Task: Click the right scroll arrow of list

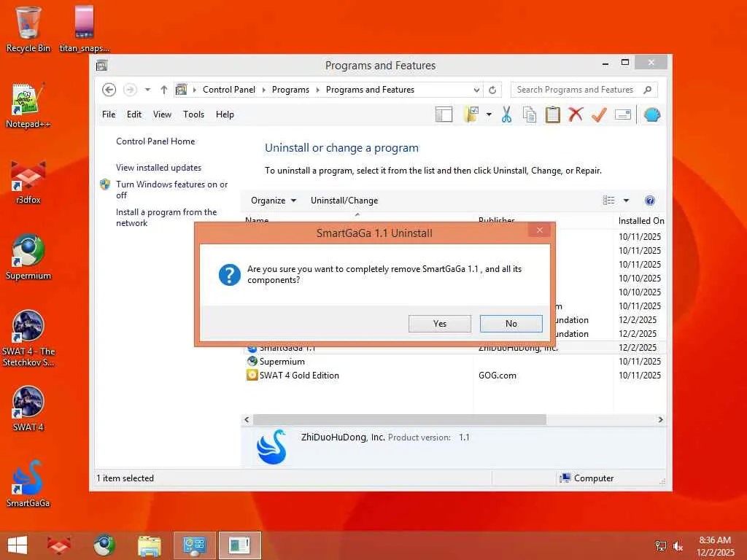Action: (x=660, y=419)
